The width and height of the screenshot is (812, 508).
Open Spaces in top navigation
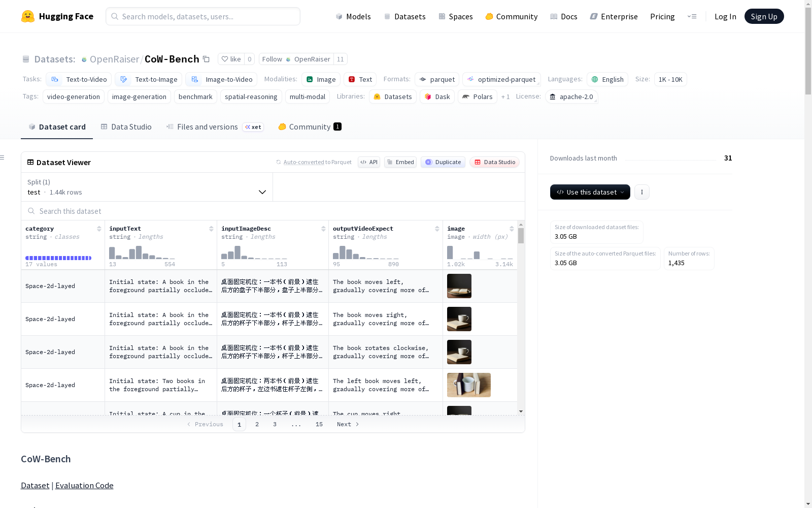click(x=456, y=16)
